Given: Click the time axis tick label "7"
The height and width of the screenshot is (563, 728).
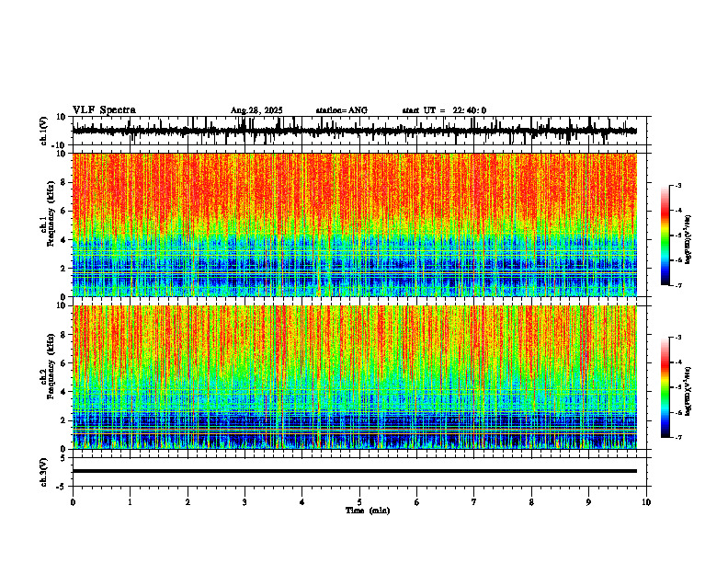Looking at the screenshot, I should coord(474,502).
